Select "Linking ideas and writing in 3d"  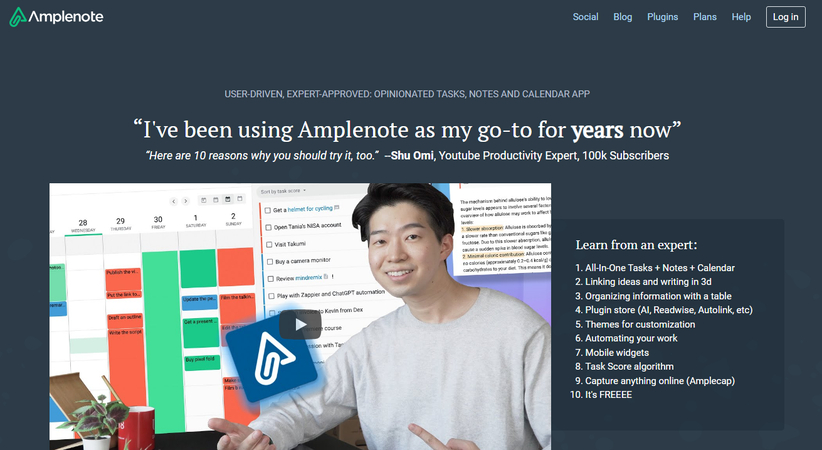[648, 282]
